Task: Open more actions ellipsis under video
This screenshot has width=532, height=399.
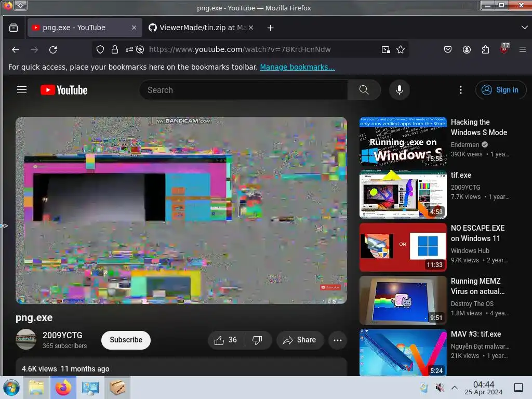Action: click(x=338, y=340)
